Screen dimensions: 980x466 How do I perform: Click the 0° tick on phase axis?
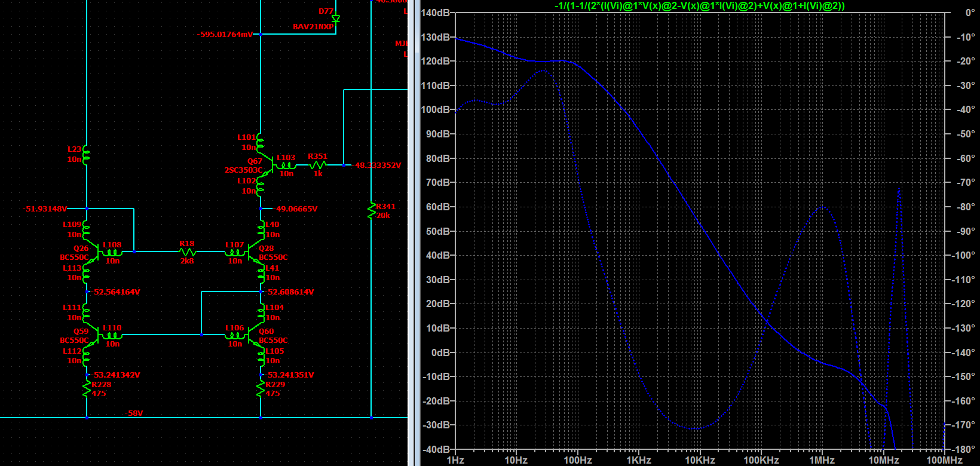(970, 13)
